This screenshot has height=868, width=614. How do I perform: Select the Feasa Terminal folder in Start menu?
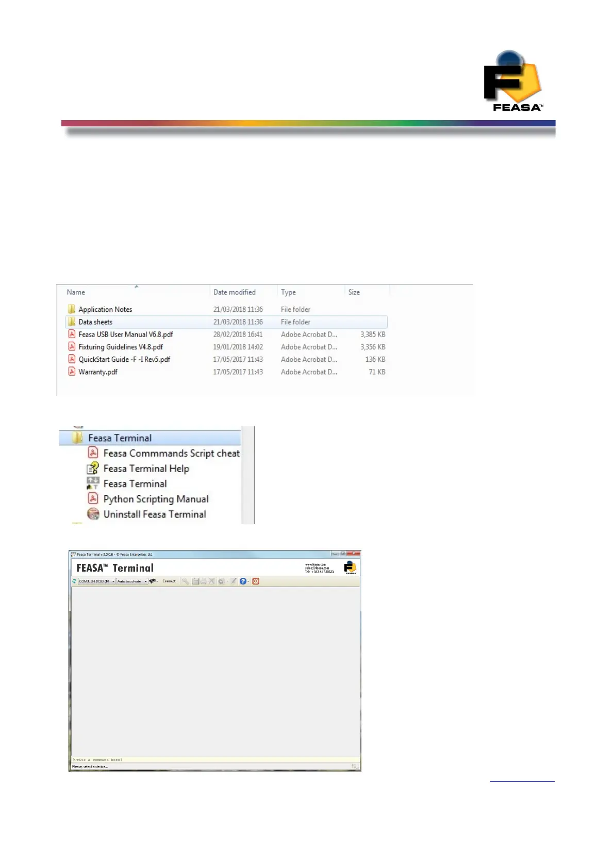(150, 438)
